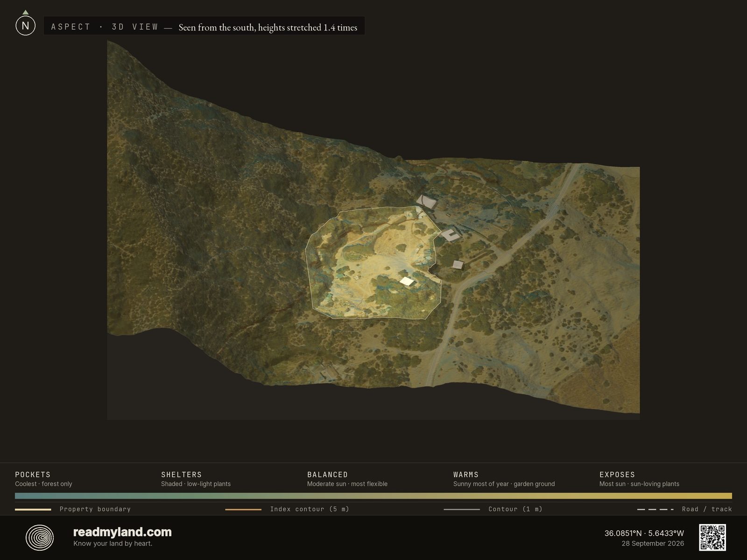Click the Road / track legend label
This screenshot has width=747, height=560.
pyautogui.click(x=707, y=509)
